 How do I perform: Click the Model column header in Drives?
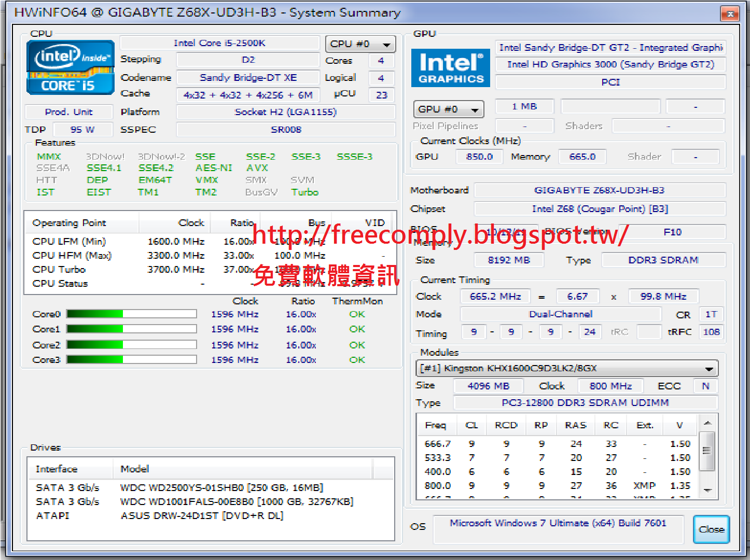(x=243, y=469)
